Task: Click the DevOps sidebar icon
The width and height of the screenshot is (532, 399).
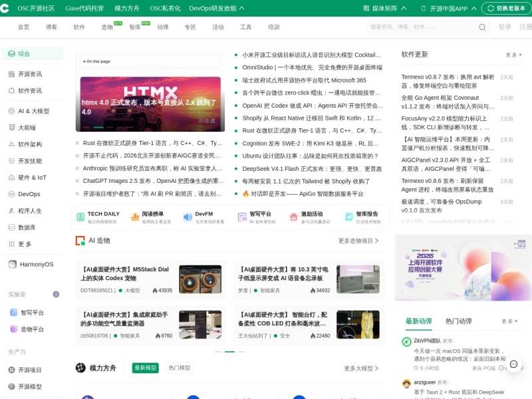Action: click(x=11, y=194)
